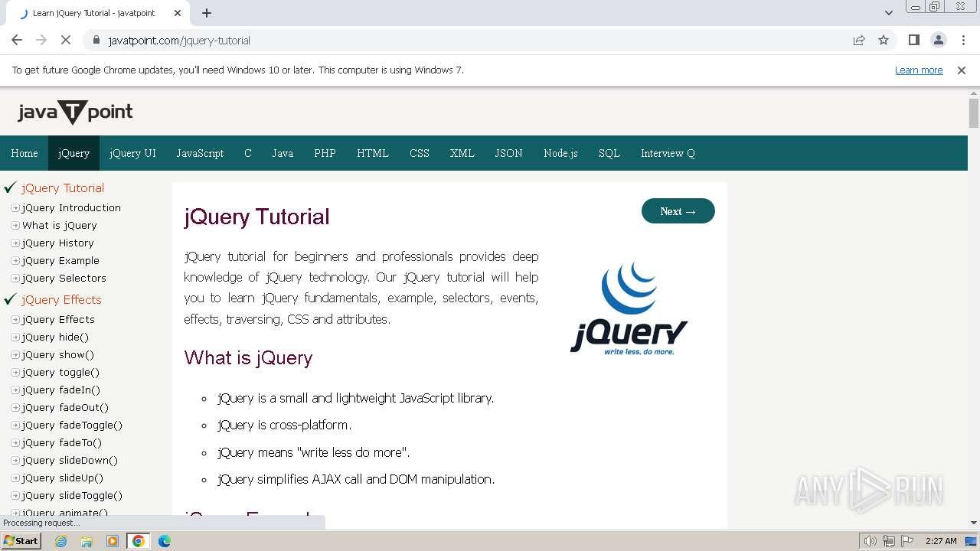
Task: Select the jQuery nav item
Action: pos(73,153)
